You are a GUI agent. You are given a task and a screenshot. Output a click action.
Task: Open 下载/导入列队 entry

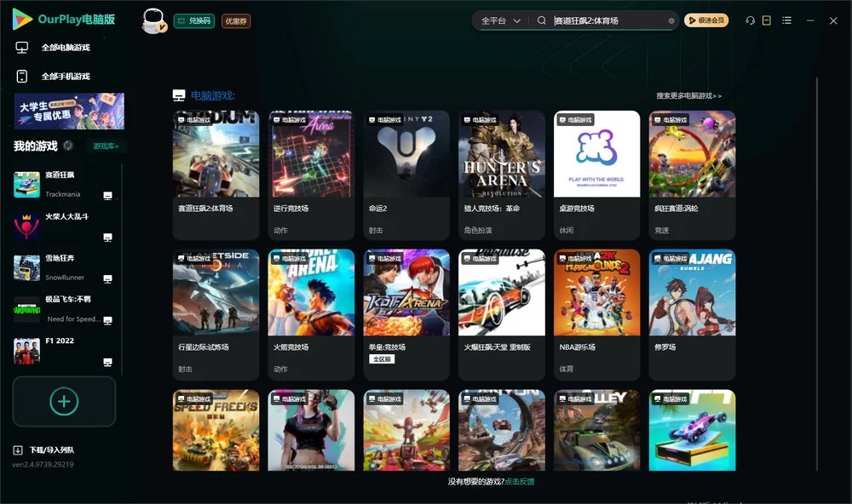43,450
